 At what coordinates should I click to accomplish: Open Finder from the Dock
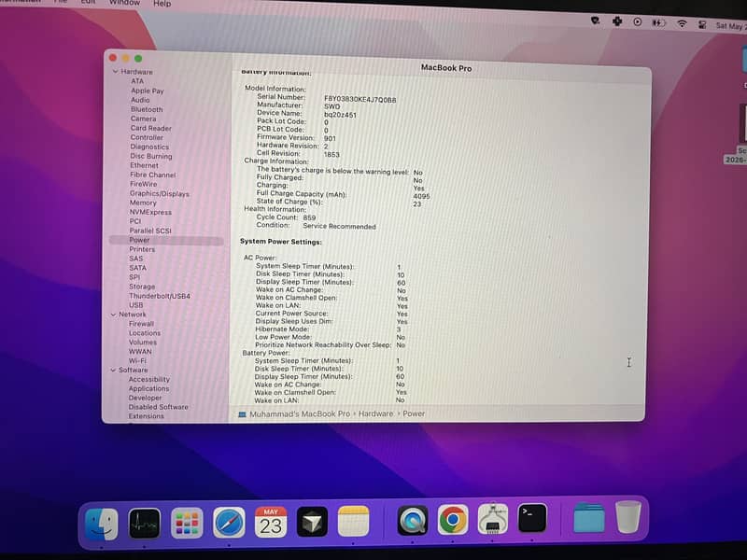[x=102, y=524]
